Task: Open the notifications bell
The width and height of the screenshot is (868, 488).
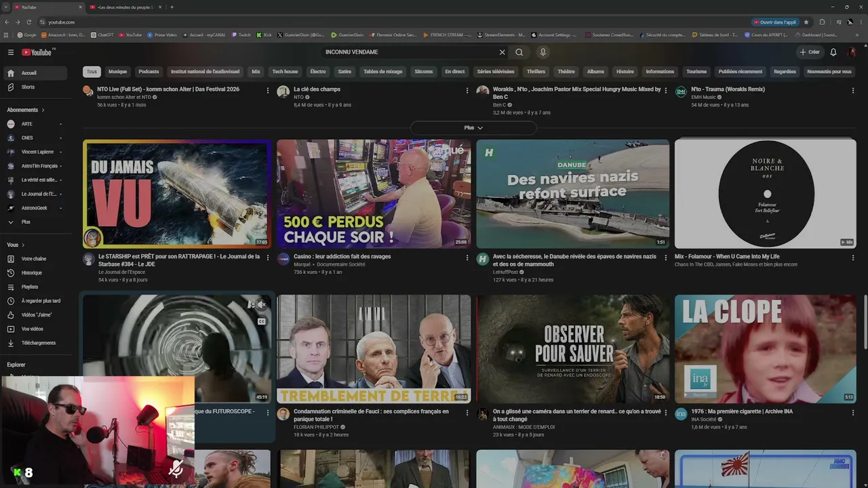Action: (833, 52)
